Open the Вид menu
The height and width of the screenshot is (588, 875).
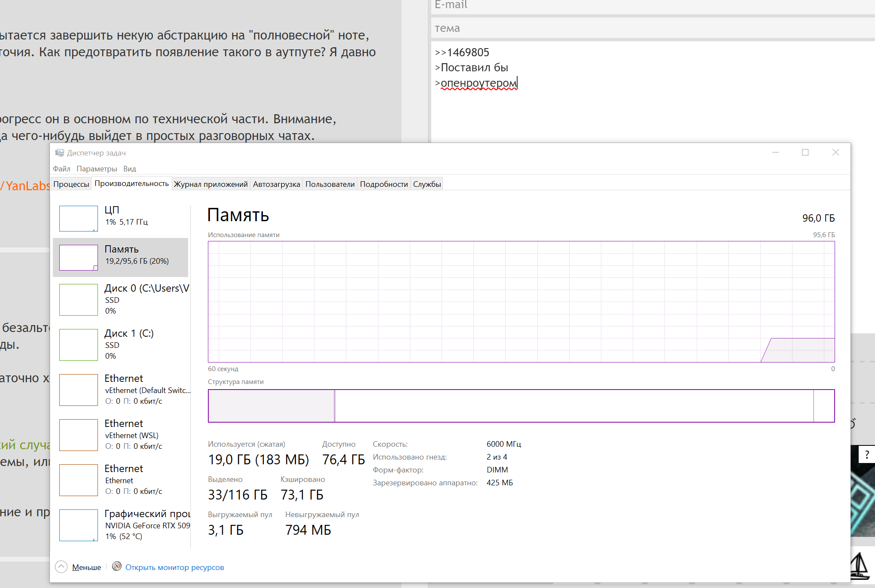pos(129,169)
